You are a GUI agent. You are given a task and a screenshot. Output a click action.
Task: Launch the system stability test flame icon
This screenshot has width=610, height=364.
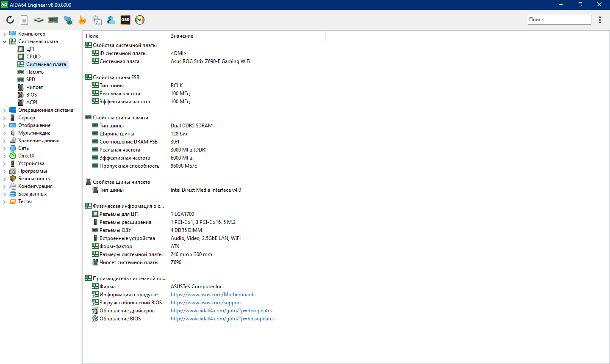pyautogui.click(x=82, y=20)
